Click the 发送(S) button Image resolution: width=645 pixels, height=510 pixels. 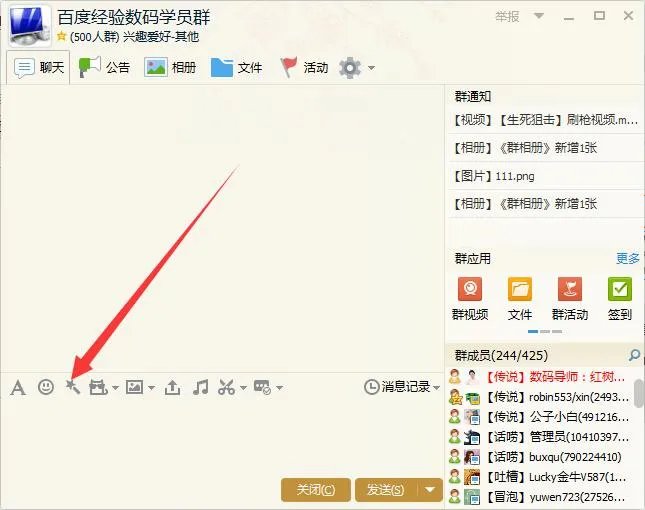[386, 489]
